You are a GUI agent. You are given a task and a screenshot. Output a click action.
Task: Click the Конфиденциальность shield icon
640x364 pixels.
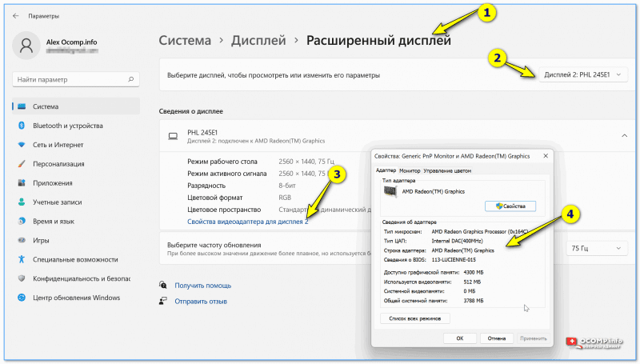pos(22,278)
